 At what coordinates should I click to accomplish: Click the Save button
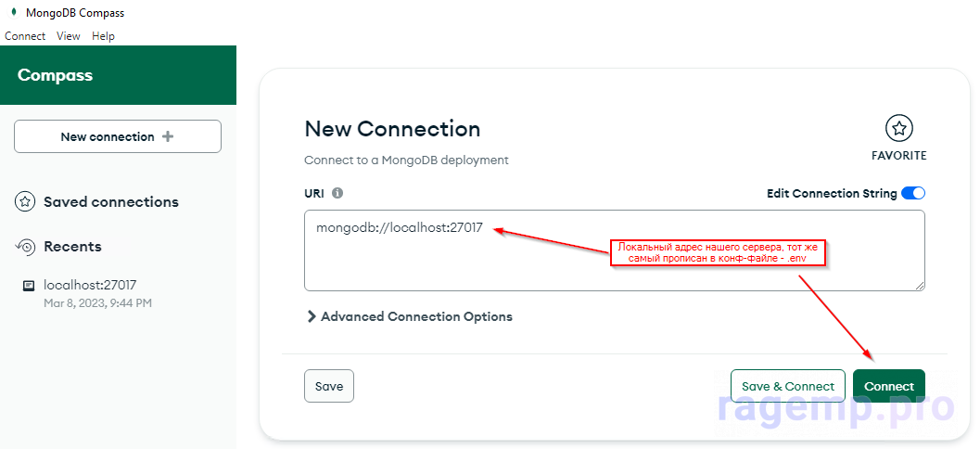click(x=329, y=386)
